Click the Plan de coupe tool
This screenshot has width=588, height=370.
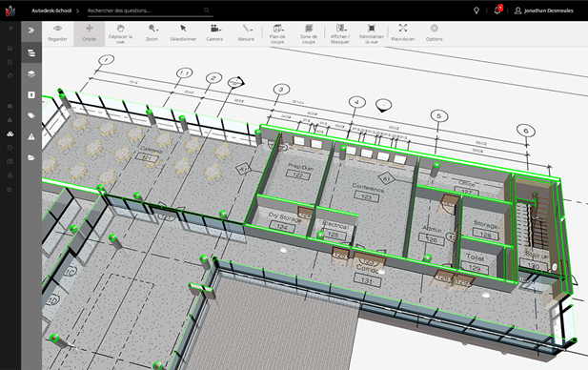(277, 33)
